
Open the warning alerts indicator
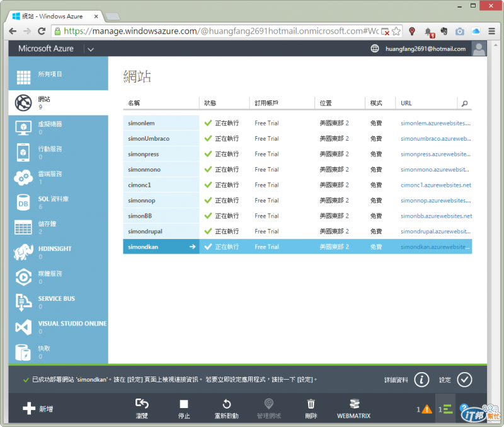tap(424, 409)
